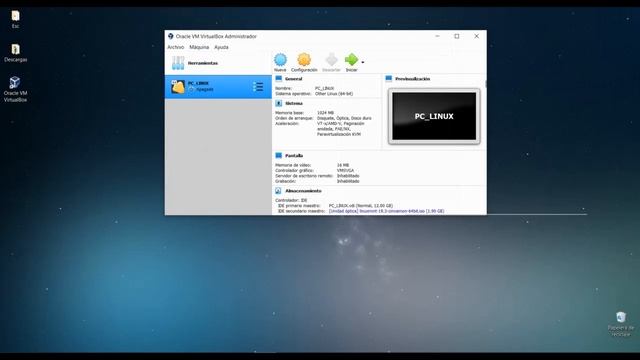The image size is (640, 360).
Task: Minimize the VirtualBox window
Action: point(438,36)
